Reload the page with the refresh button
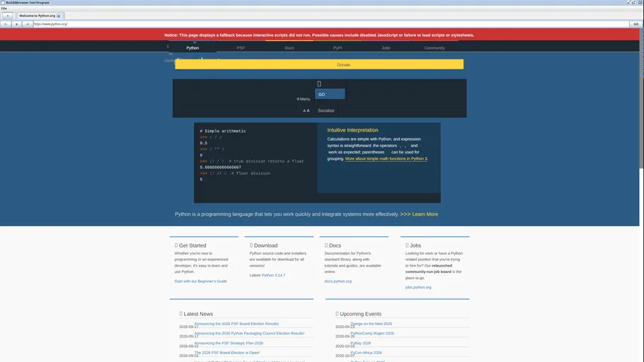Viewport: 644px width, 362px height. [x=16, y=24]
